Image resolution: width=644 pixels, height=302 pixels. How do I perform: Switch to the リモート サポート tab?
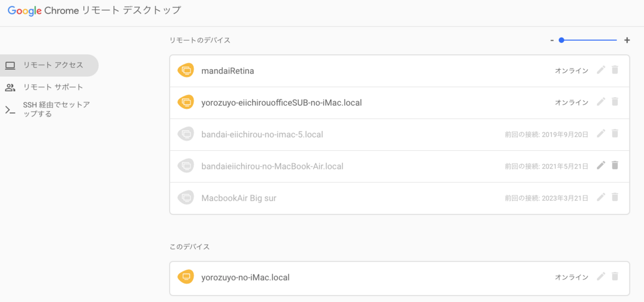coord(49,87)
